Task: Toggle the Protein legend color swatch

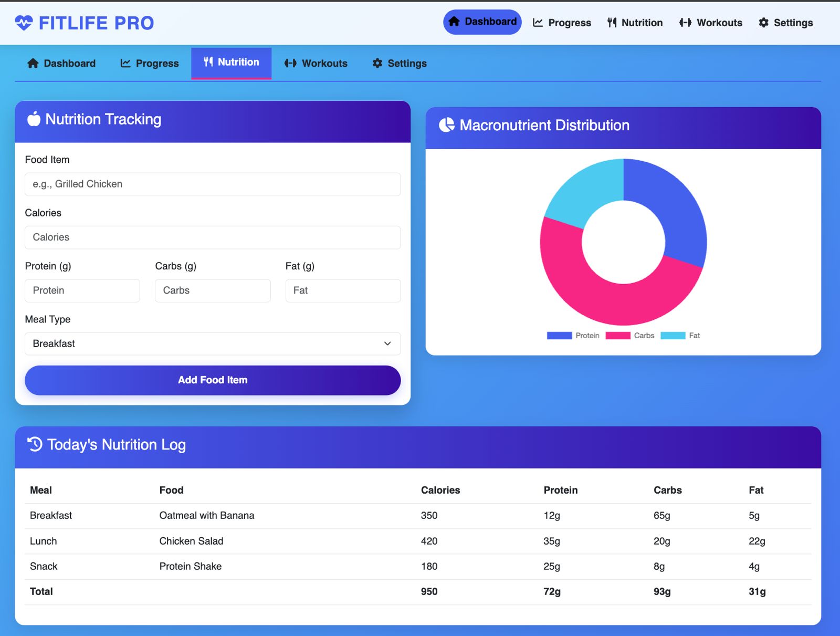Action: pos(559,336)
